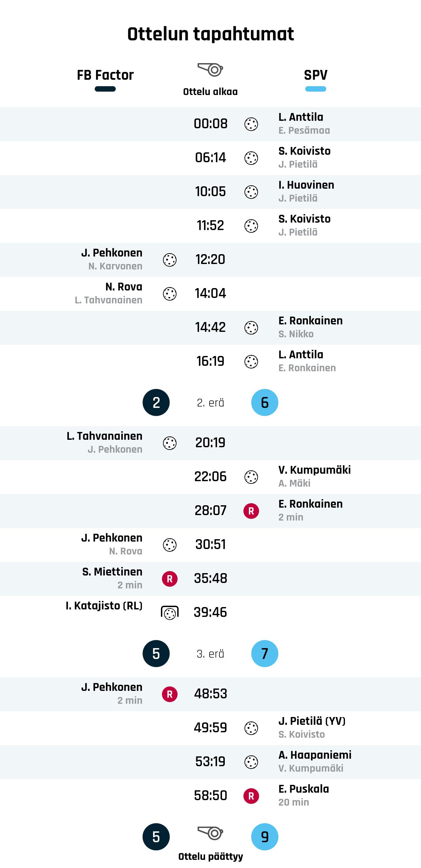Click the red penalty icon at 28:07
Image resolution: width=421 pixels, height=868 pixels.
point(251,511)
